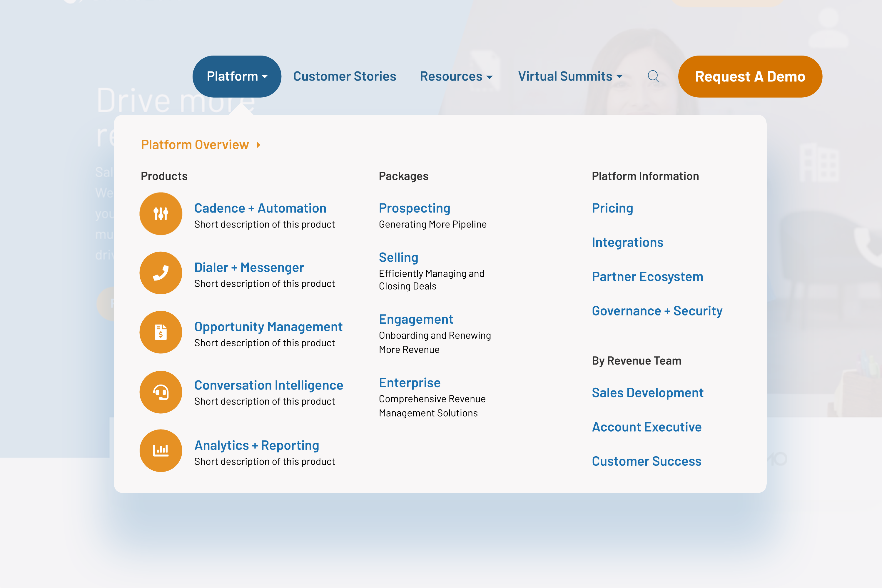Select the Selling package
The height and width of the screenshot is (588, 882).
[398, 257]
